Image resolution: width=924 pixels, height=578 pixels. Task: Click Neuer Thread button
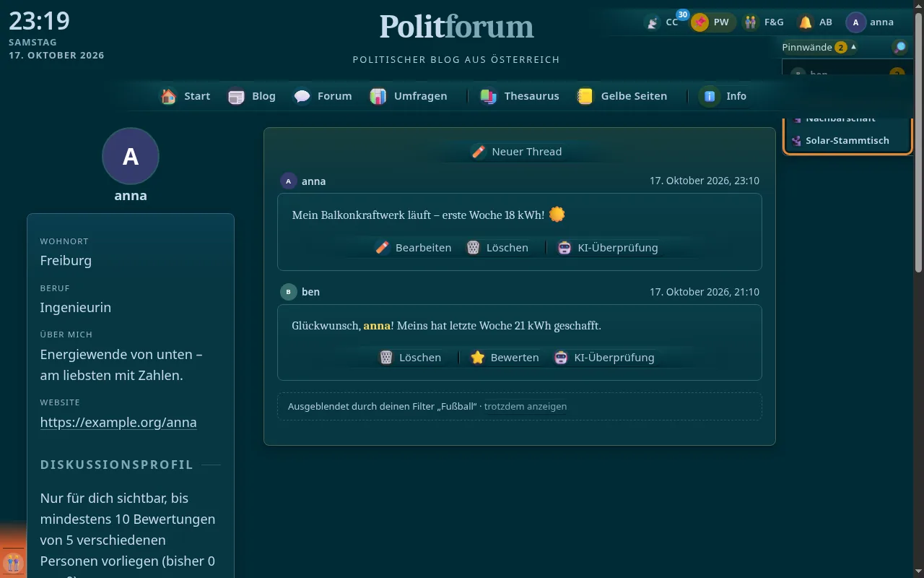(517, 151)
